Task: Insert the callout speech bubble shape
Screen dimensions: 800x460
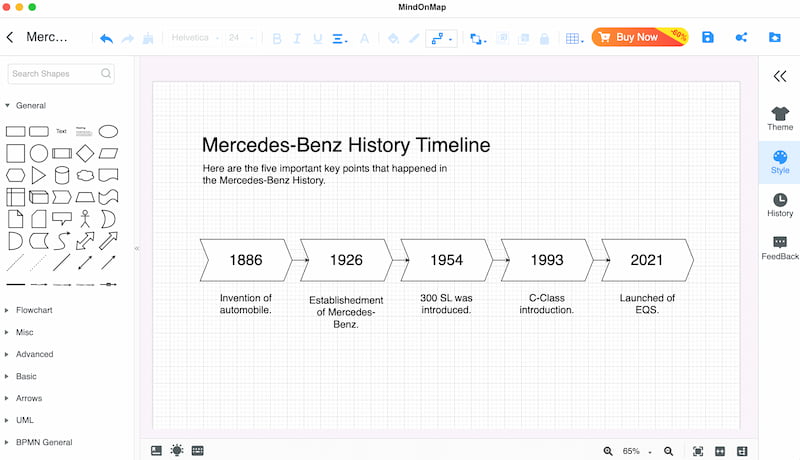Action: point(62,219)
